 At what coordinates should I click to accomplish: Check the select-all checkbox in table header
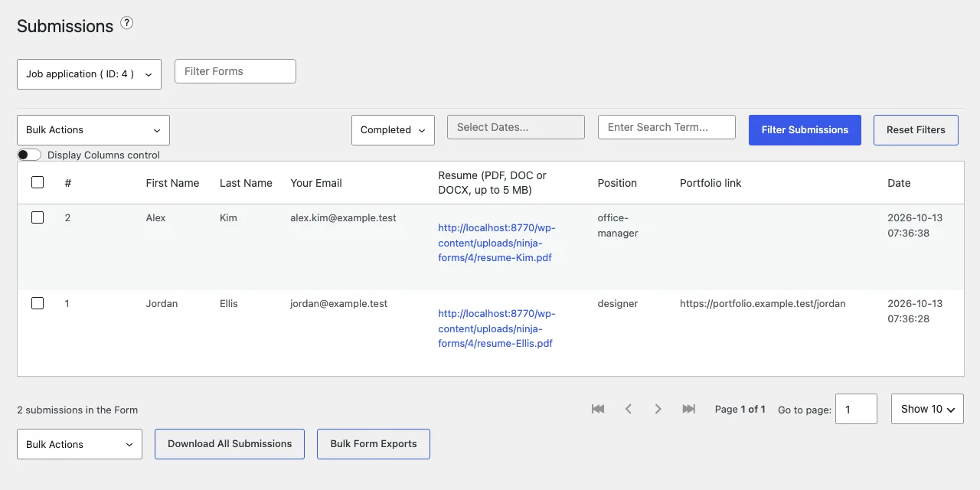[x=38, y=182]
